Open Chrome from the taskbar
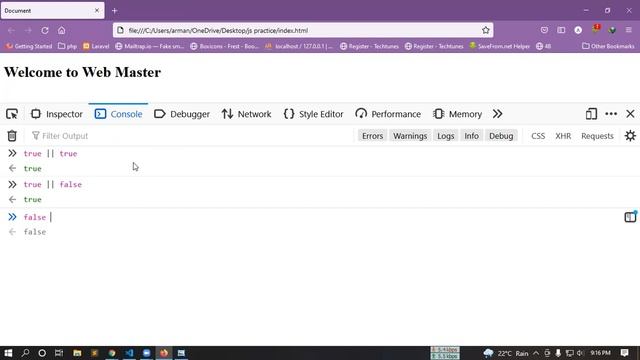The width and height of the screenshot is (640, 360). (x=112, y=353)
